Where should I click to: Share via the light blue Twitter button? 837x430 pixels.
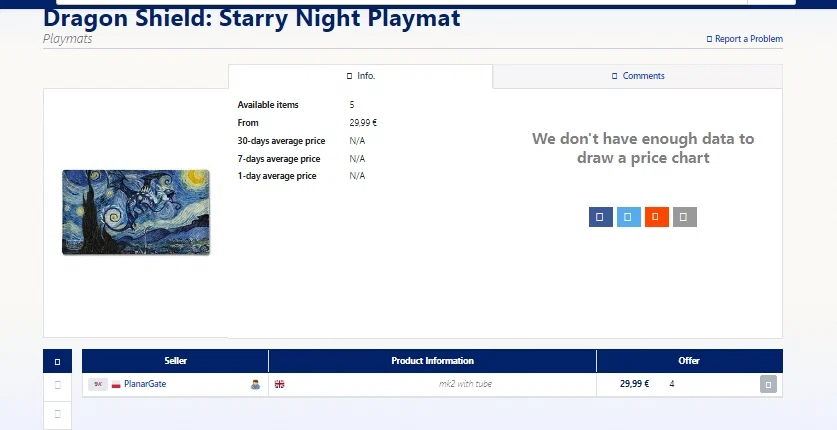pos(629,217)
